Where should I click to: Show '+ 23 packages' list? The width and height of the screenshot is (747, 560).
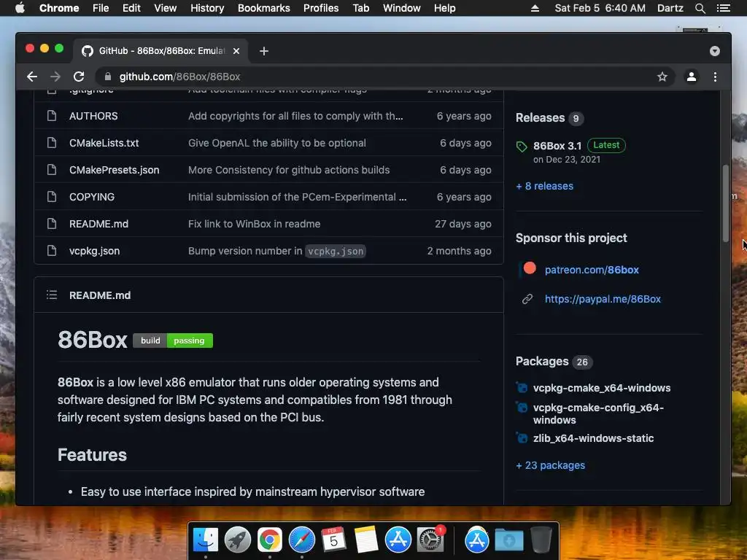click(x=550, y=465)
